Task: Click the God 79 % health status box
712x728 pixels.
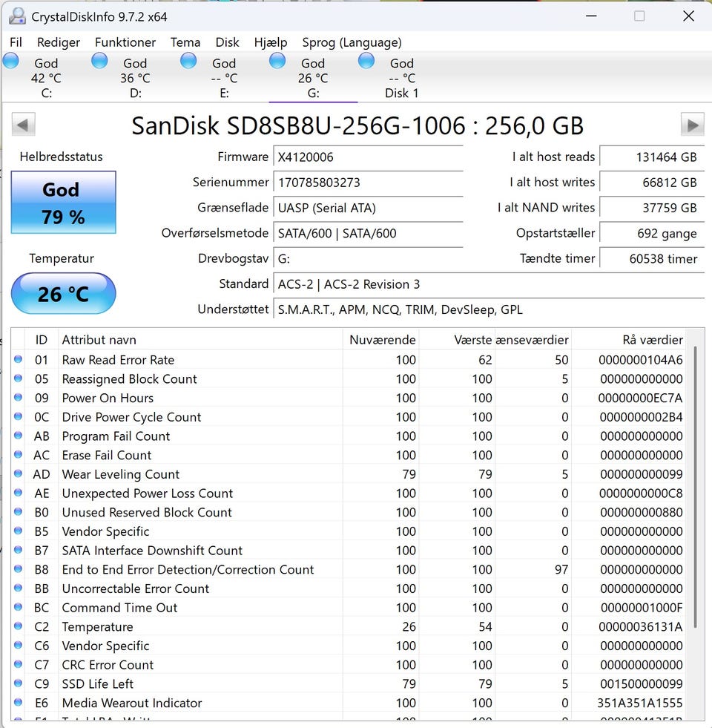Action: point(63,202)
